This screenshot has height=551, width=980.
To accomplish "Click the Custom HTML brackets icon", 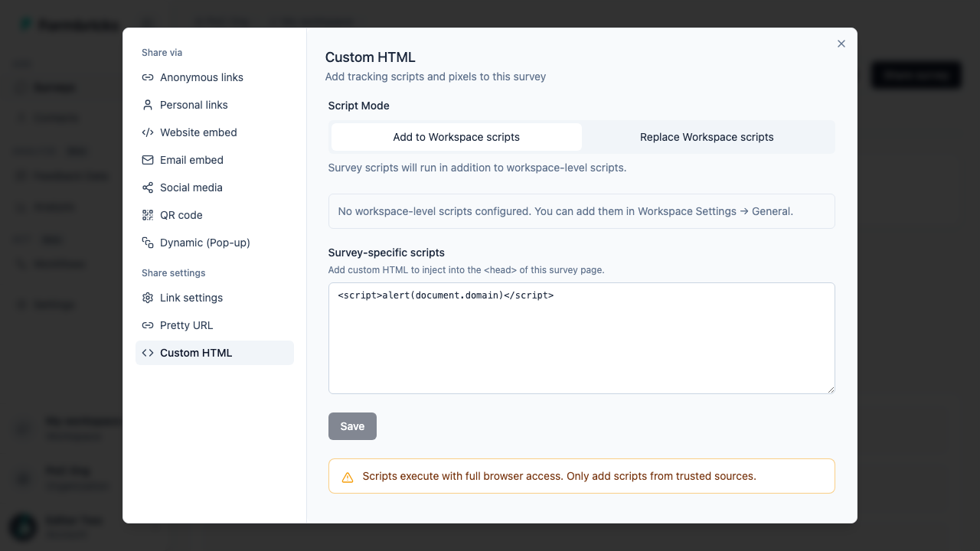I will (148, 353).
